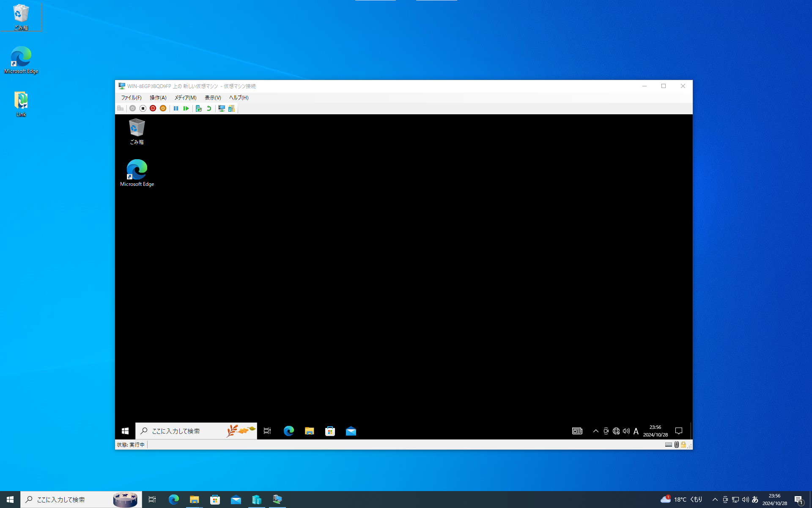Launch Mail from the guest taskbar
Screen dimensions: 812x508
click(x=351, y=431)
